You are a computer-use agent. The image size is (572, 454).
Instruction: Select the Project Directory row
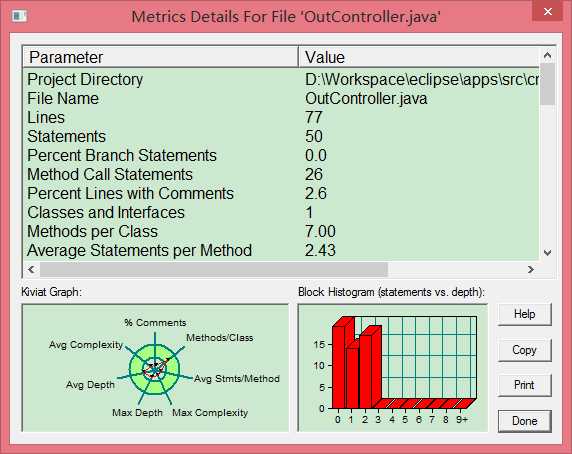281,79
